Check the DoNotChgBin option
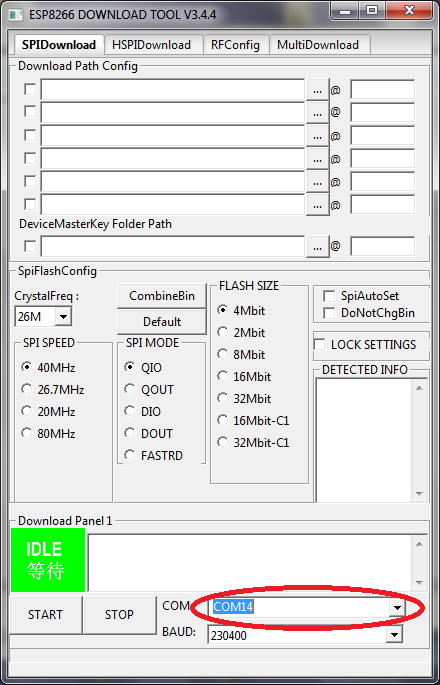Screen dimensions: 440x685 coord(329,313)
